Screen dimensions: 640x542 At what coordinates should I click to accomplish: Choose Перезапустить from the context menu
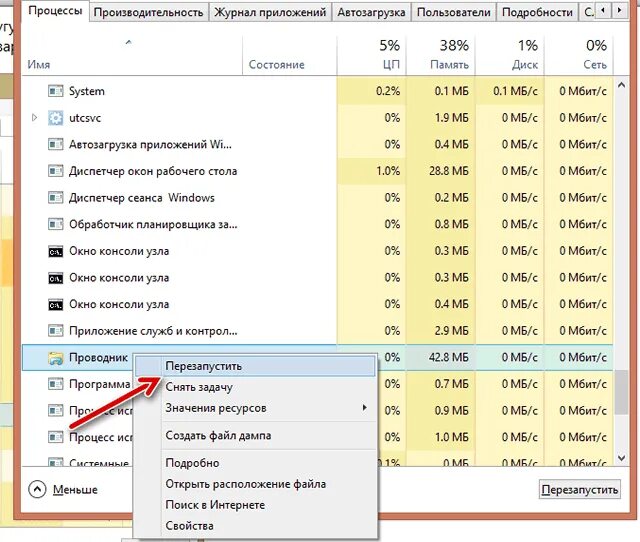pos(255,366)
